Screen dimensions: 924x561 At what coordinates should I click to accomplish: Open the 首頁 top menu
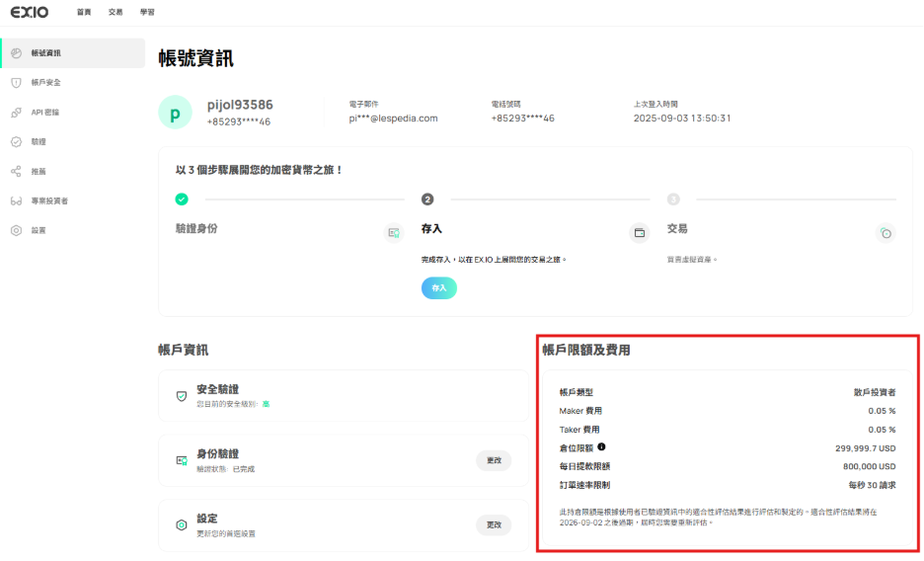pyautogui.click(x=84, y=12)
